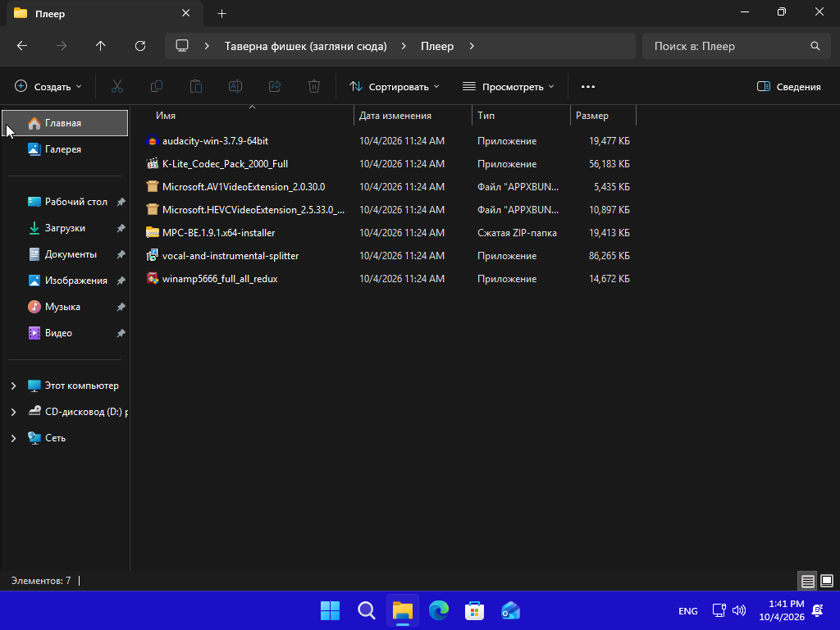Unpin Изображения using its pin icon
840x630 pixels.
(x=121, y=281)
